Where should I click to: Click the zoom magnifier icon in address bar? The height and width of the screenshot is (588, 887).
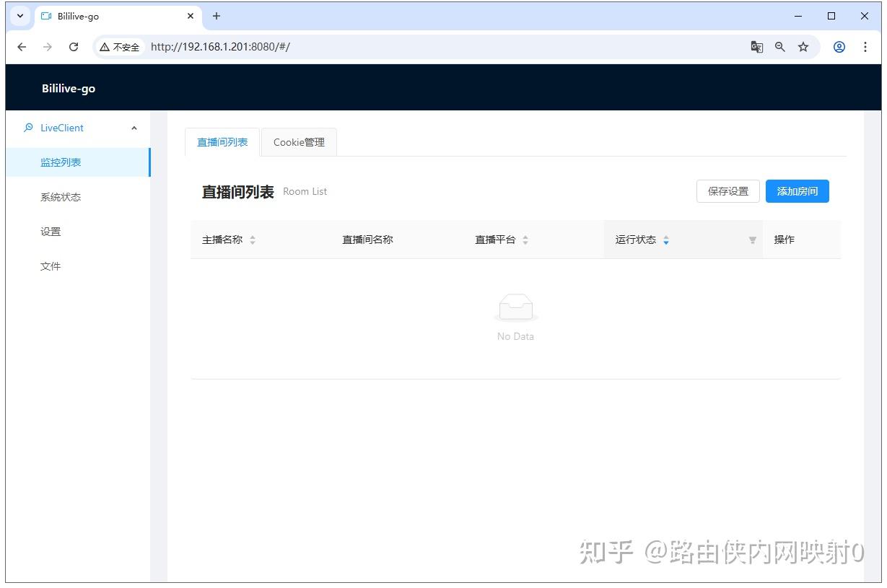tap(779, 47)
